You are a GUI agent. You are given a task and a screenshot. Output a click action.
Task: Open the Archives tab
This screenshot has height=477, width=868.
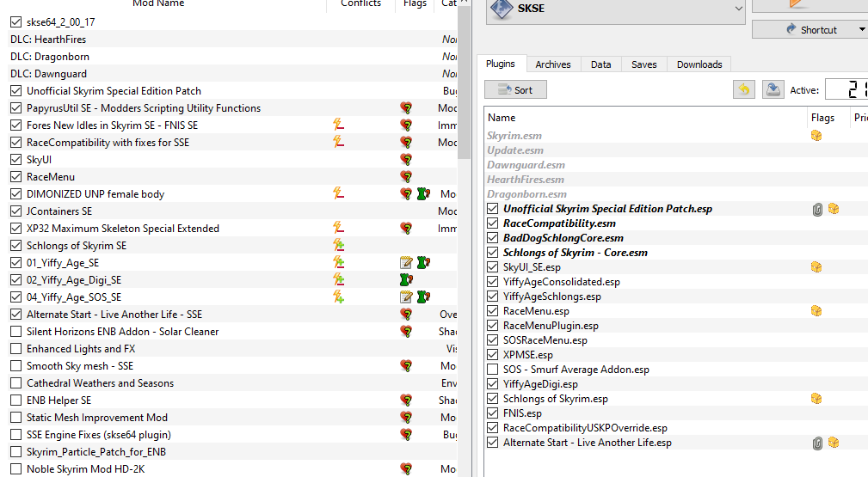[x=552, y=64]
